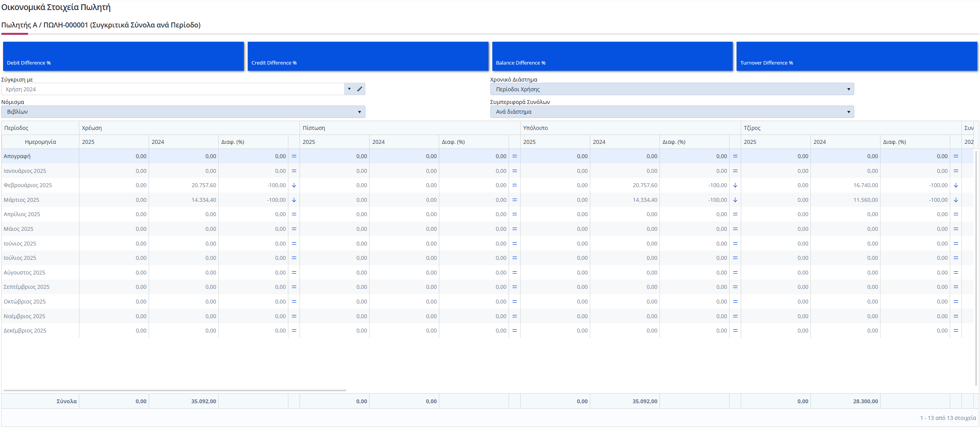
Task: Select the Σεπτέμβριος 2025 row label
Action: (x=27, y=287)
